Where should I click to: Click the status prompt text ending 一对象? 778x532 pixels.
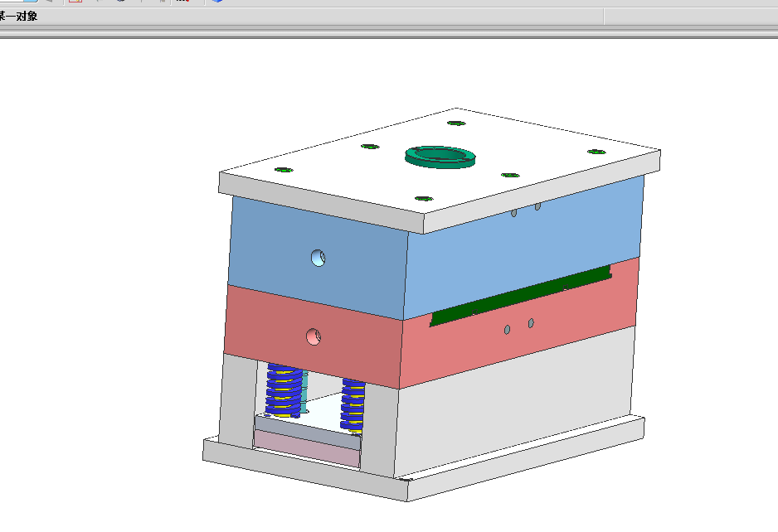tap(18, 17)
